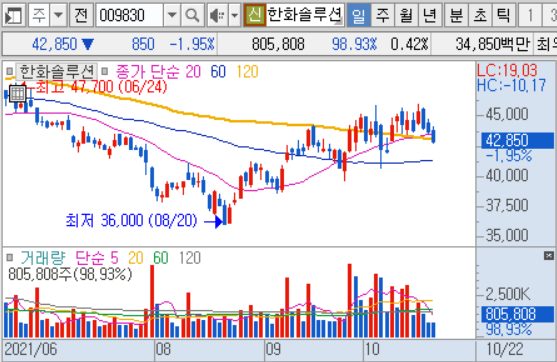The height and width of the screenshot is (362, 557).
Task: Click the 단순 5 volume average label
Action: pyautogui.click(x=97, y=258)
